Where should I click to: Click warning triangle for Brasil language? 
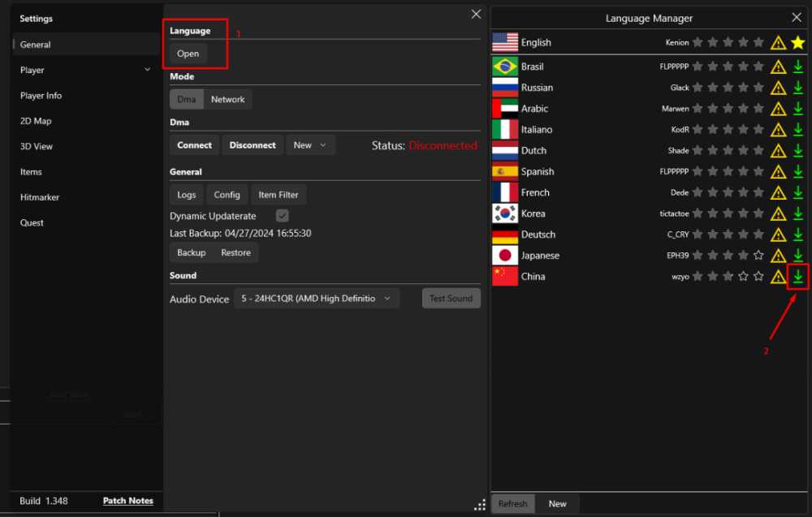tap(778, 67)
